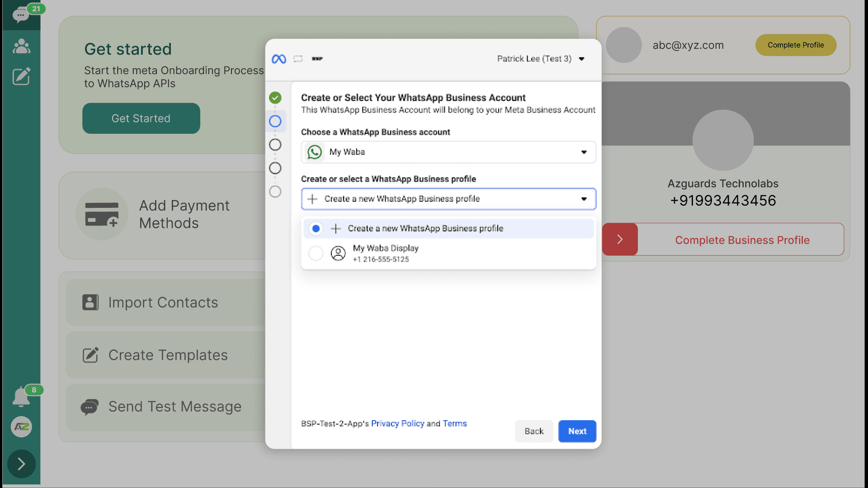Click the Create Templates pencil icon
The height and width of the screenshot is (488, 868).
90,355
